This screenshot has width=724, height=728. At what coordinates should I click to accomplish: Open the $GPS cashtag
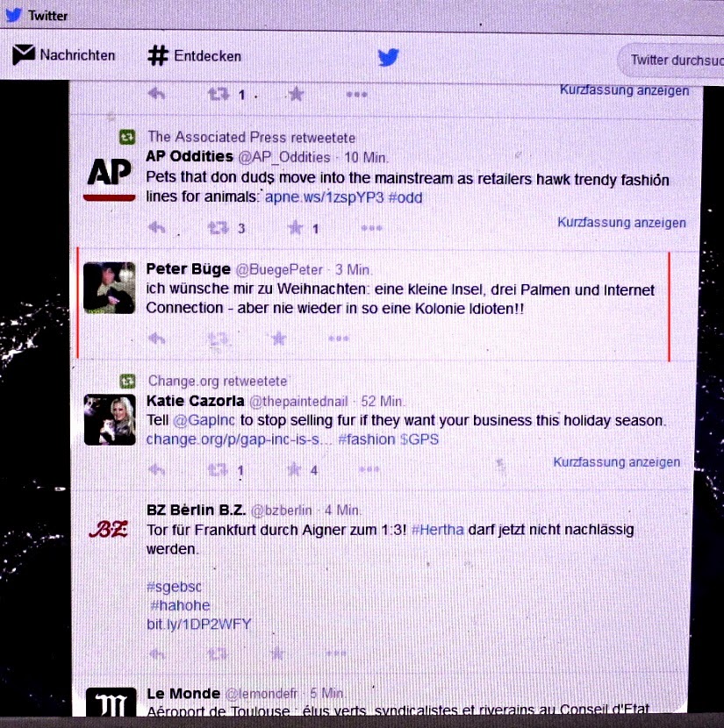419,439
